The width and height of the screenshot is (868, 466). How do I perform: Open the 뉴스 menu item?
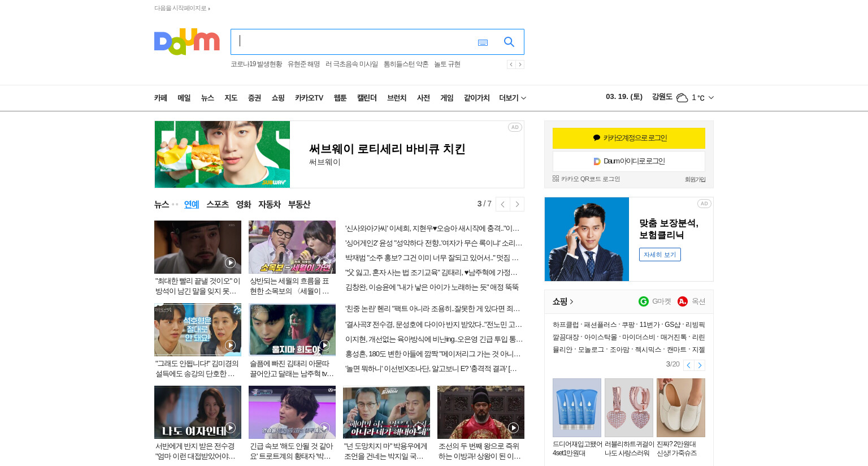[x=207, y=98]
